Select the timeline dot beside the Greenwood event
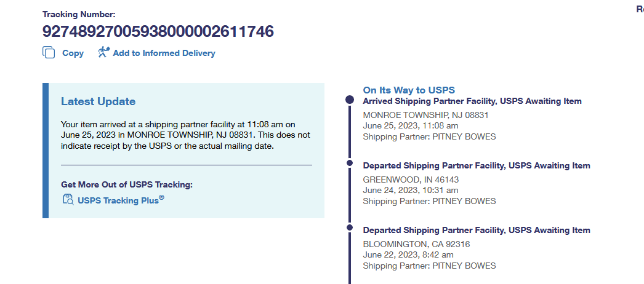Image resolution: width=644 pixels, height=284 pixels. coord(350,163)
